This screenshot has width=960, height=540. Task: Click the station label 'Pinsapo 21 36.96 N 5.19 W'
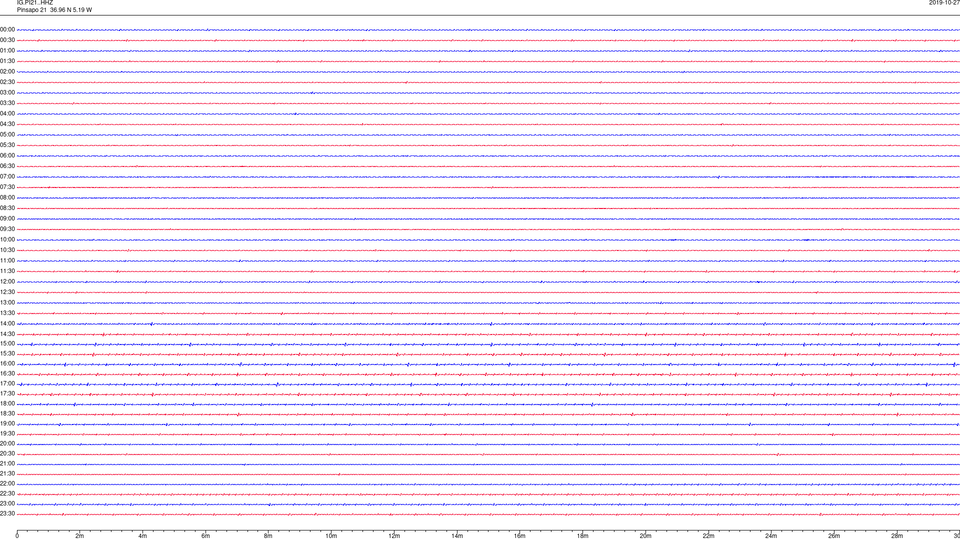54,10
